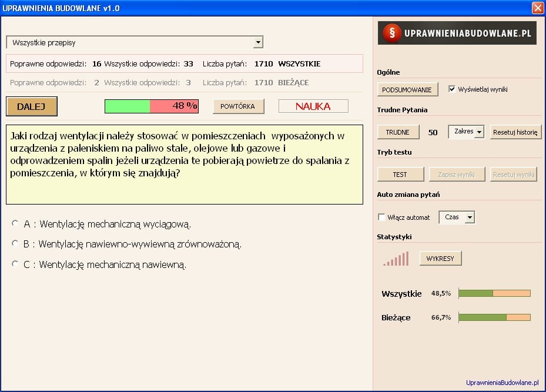Image resolution: width=546 pixels, height=392 pixels.
Task: Click the WSZYSTKIE results row label
Action: pos(299,63)
